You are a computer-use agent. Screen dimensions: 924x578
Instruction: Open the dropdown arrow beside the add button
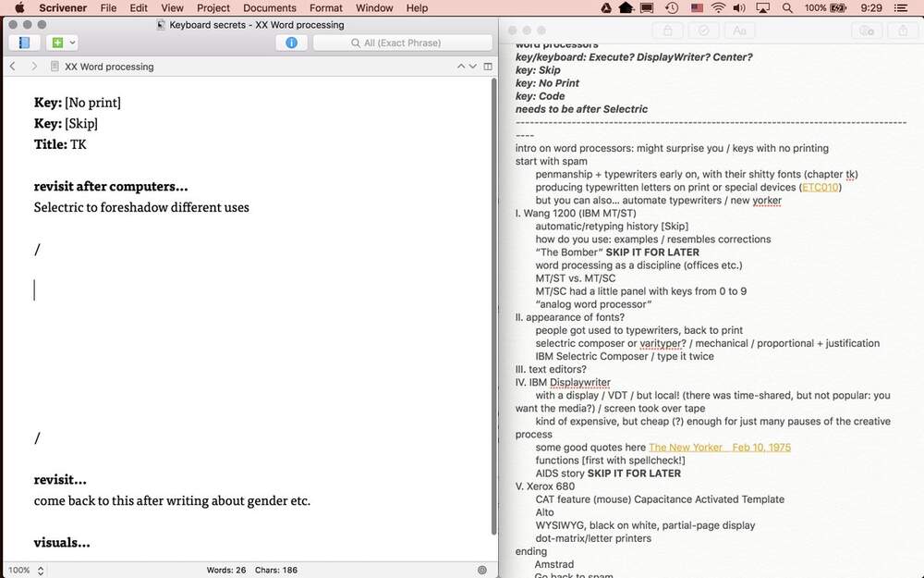tap(72, 43)
